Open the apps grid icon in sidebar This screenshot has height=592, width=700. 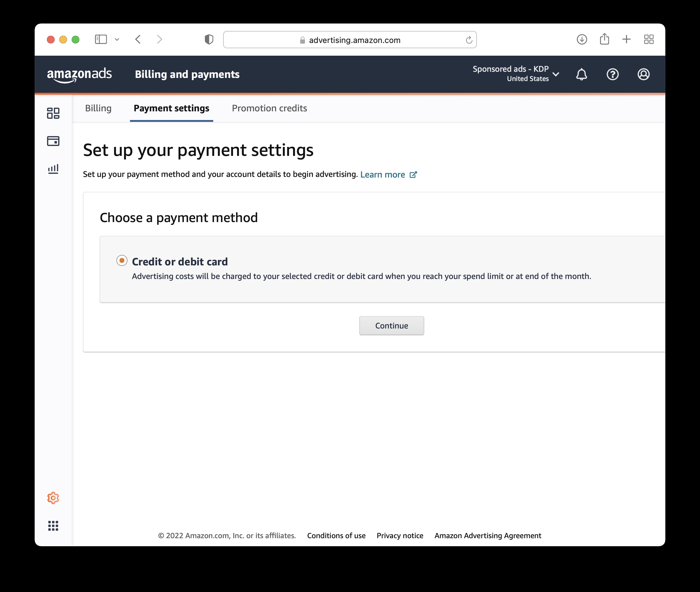[53, 526]
